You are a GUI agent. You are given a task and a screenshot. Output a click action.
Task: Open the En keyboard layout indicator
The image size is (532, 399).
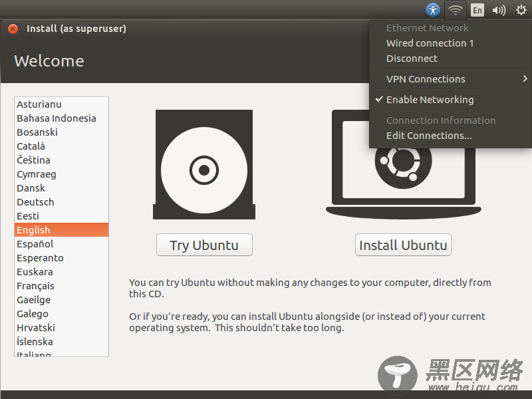click(477, 10)
